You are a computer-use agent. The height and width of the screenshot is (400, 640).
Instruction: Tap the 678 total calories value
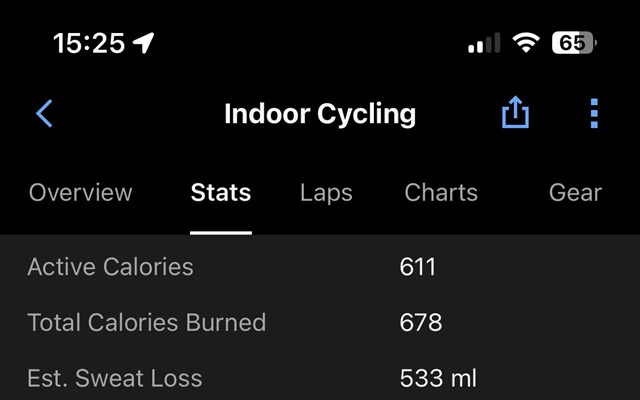pos(420,322)
